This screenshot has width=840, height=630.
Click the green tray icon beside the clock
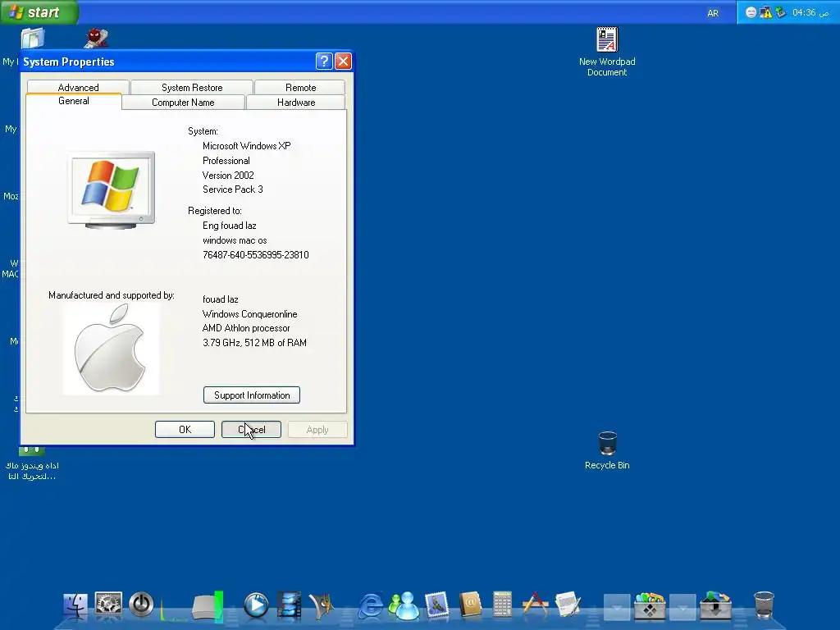pos(781,12)
